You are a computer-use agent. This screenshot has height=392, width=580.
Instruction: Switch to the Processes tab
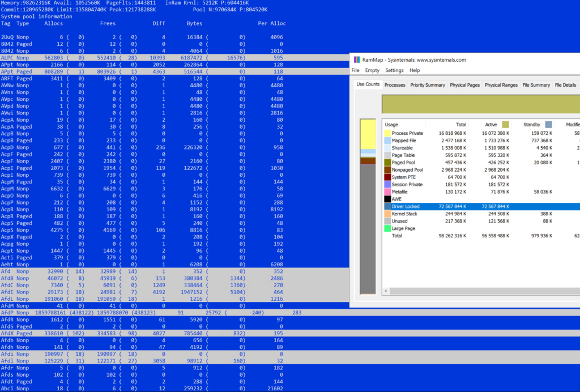coord(395,85)
